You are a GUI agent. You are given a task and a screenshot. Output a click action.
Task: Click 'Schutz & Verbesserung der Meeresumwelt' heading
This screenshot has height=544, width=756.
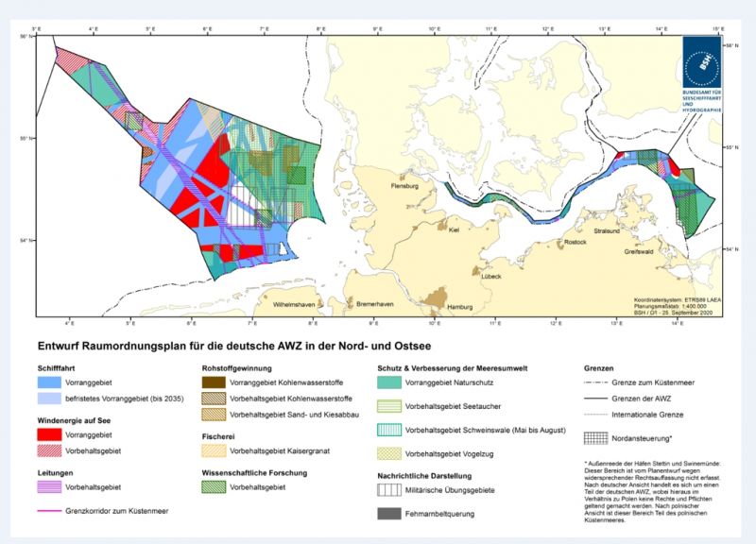click(453, 368)
